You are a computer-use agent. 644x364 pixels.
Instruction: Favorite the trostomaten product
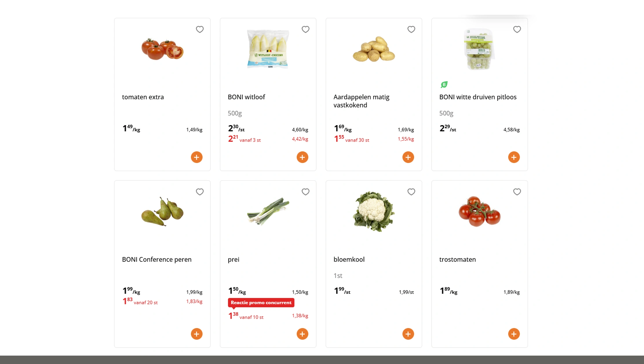tap(517, 192)
